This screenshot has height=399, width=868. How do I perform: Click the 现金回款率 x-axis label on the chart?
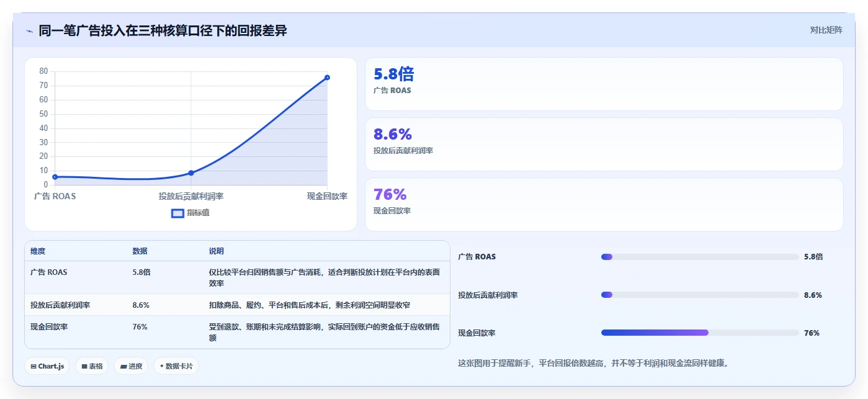327,196
